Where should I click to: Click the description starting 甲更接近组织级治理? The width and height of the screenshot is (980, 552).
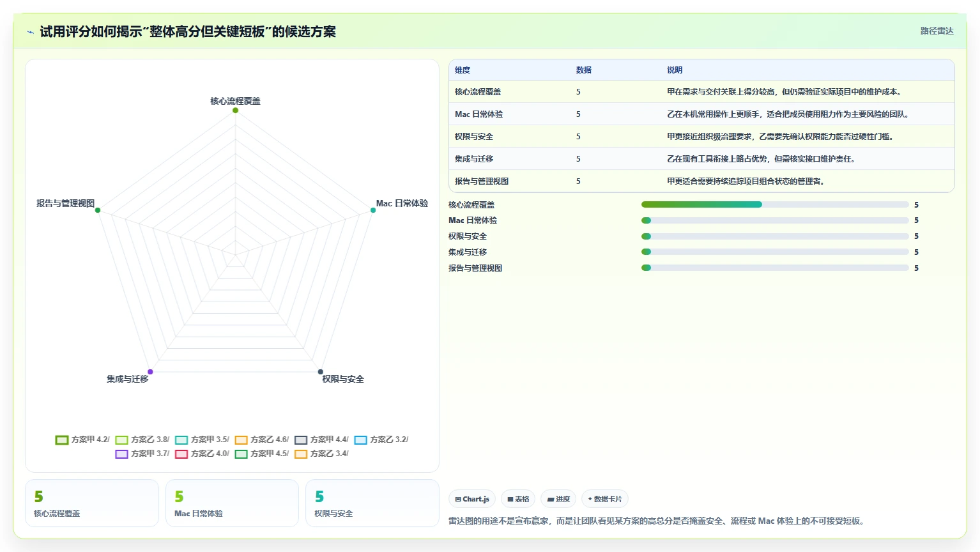tap(781, 137)
